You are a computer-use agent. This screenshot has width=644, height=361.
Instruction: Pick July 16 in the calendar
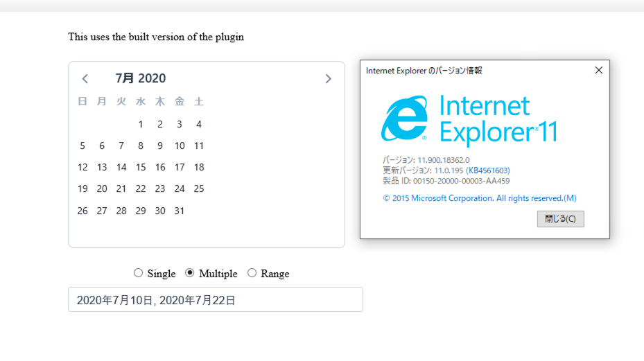click(160, 167)
